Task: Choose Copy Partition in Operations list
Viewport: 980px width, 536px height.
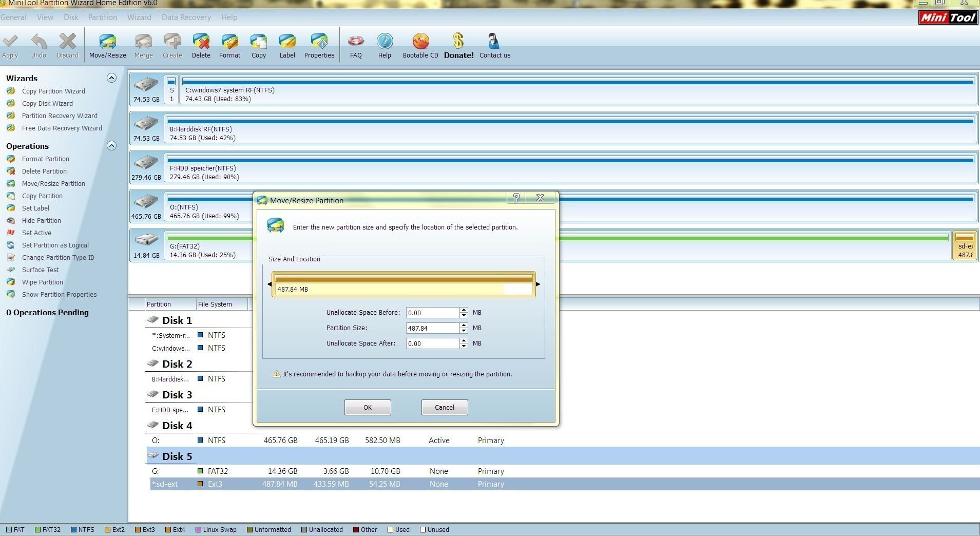Action: click(42, 196)
